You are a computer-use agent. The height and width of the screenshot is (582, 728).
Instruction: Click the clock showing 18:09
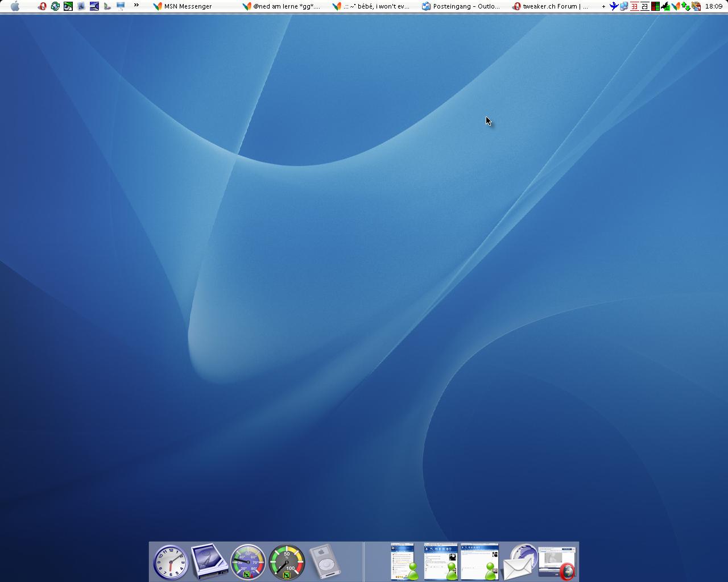[714, 6]
